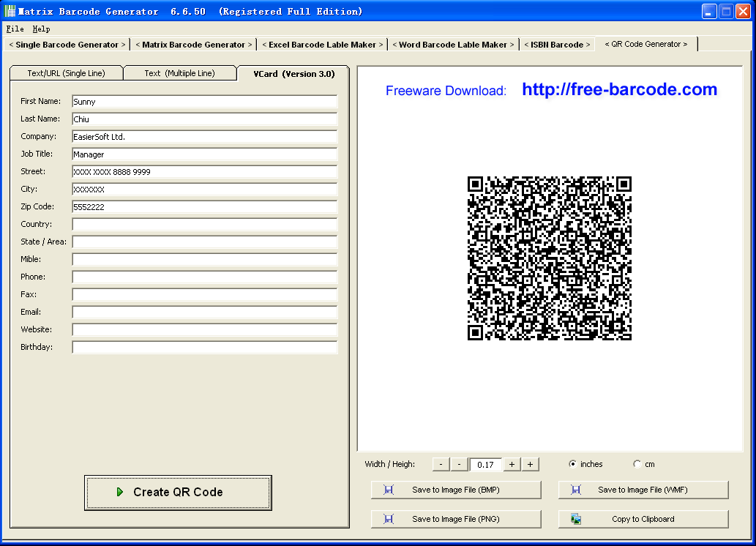Click the 0.17 size value field

click(x=485, y=464)
